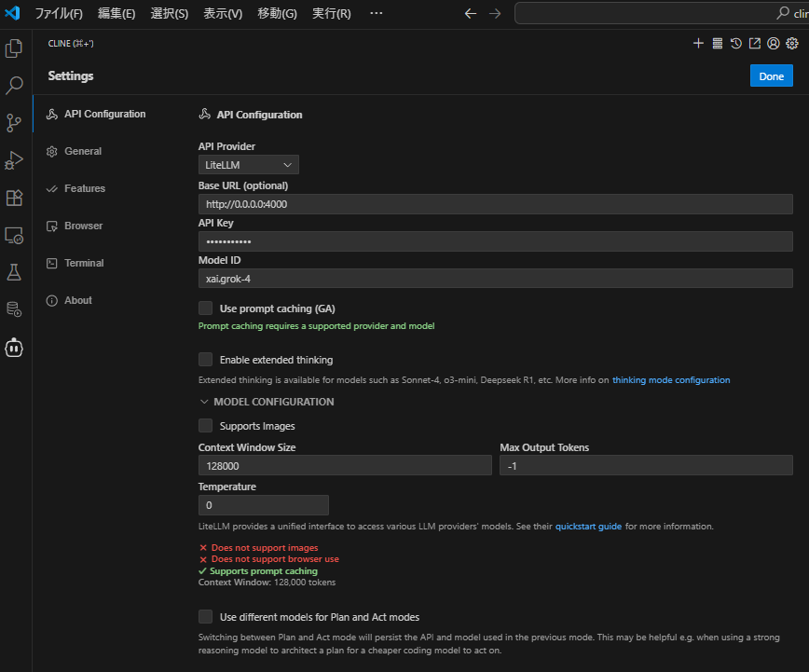
Task: Go forward with the right arrow
Action: tap(495, 13)
